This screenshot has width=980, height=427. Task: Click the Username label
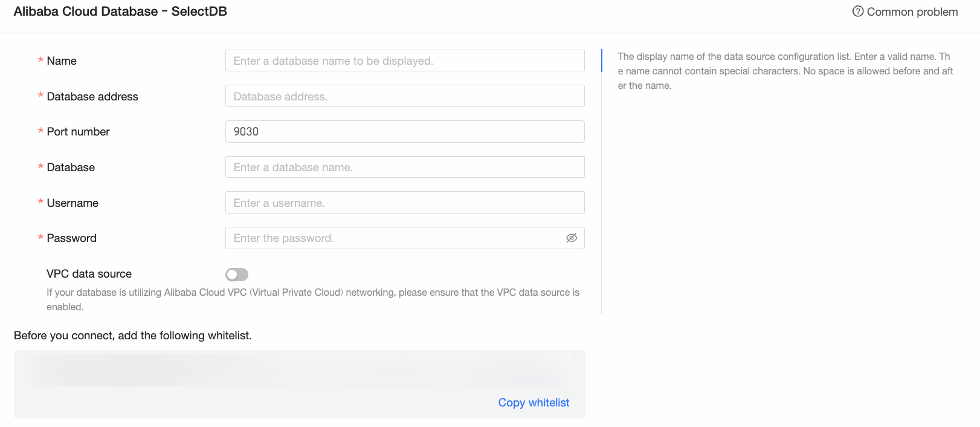pyautogui.click(x=73, y=203)
